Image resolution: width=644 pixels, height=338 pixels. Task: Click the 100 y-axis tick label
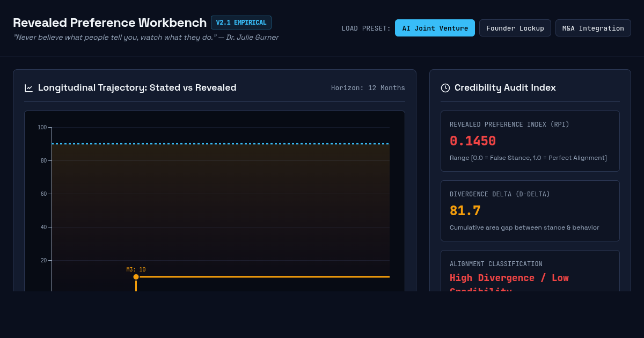[x=42, y=127]
